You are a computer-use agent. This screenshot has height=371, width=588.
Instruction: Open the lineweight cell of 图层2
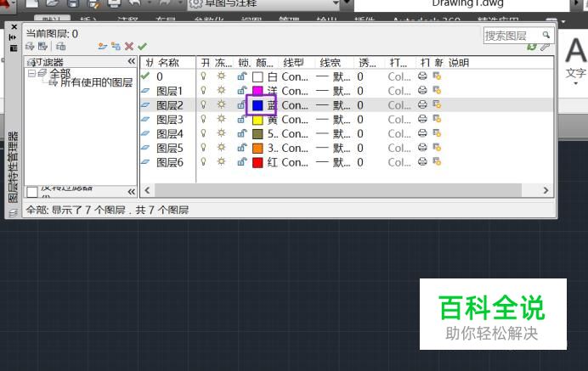click(333, 105)
